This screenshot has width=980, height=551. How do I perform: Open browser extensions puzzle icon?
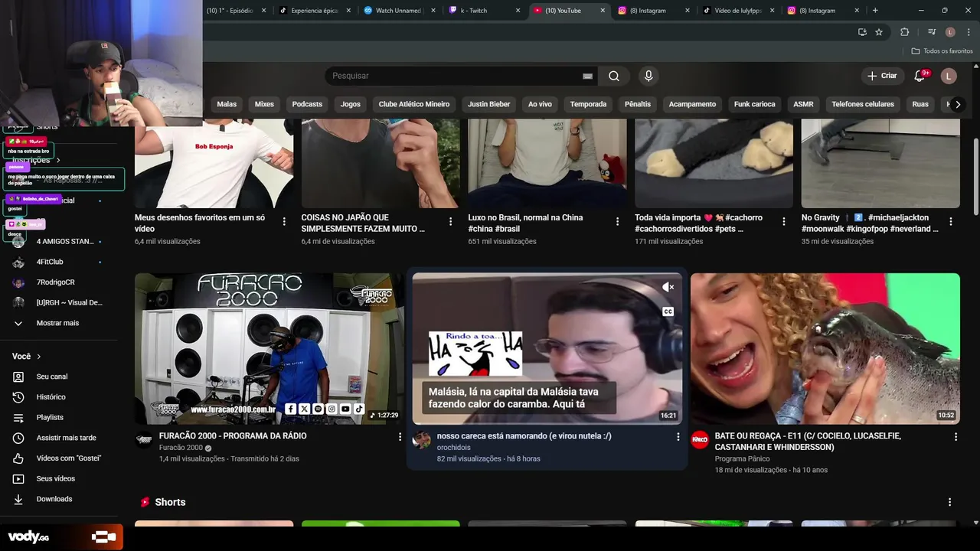tap(905, 32)
